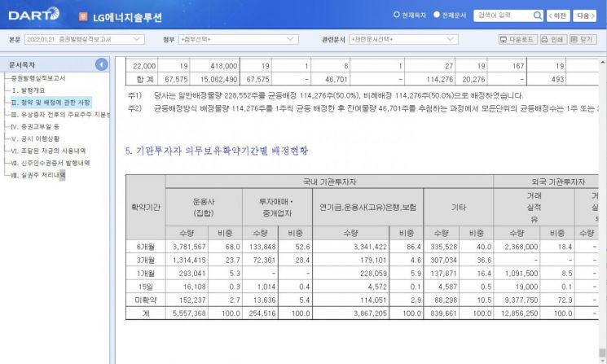The height and width of the screenshot is (364, 607).
Task: Collapse the 문서목차 panel arrow
Action: pos(101,64)
